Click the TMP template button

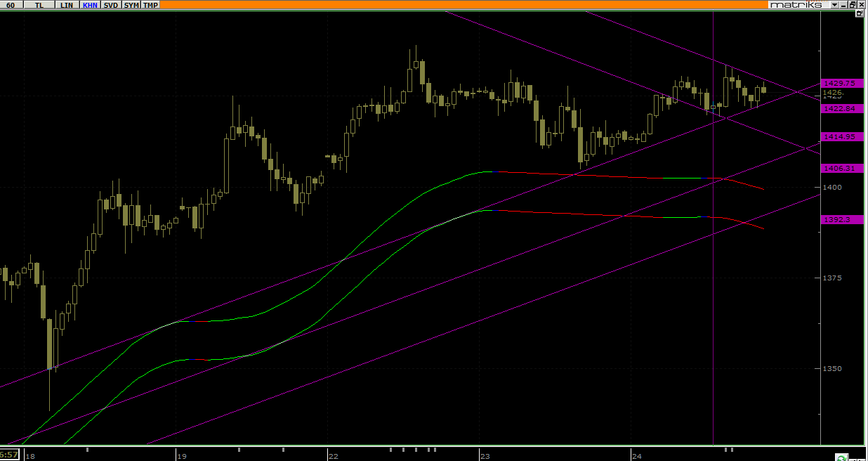click(x=150, y=5)
